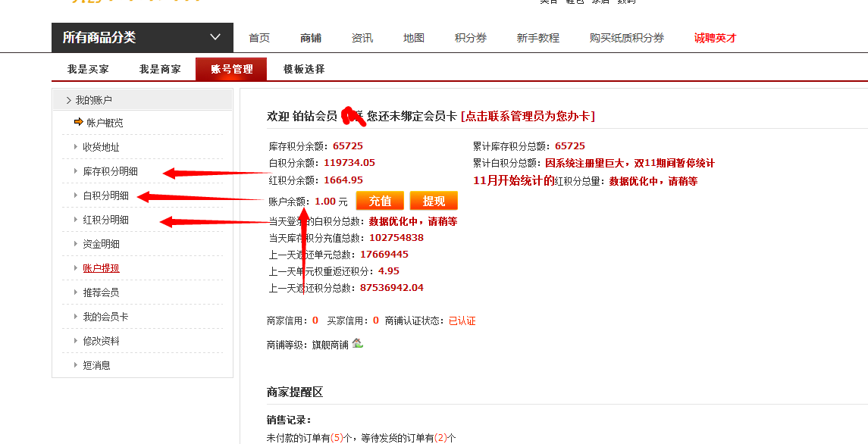The image size is (868, 444).
Task: Open 红积分明细 in the sidebar
Action: click(x=105, y=220)
